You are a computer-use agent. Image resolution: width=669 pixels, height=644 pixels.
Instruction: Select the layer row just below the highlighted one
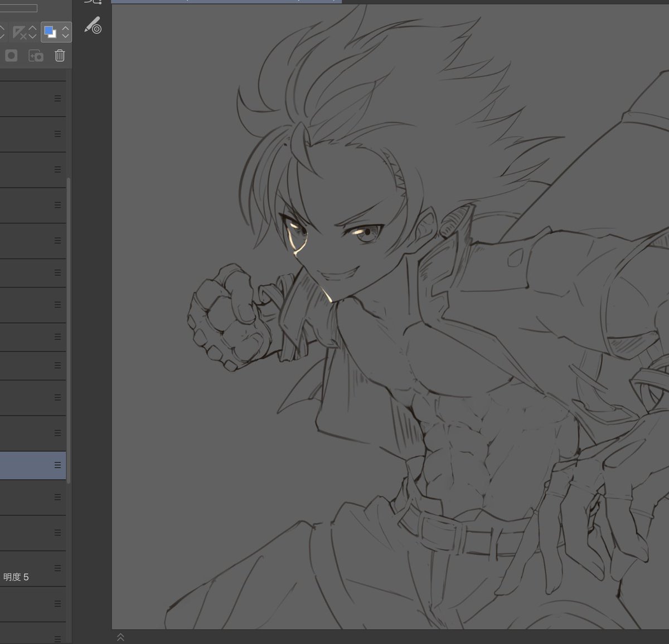[x=33, y=497]
